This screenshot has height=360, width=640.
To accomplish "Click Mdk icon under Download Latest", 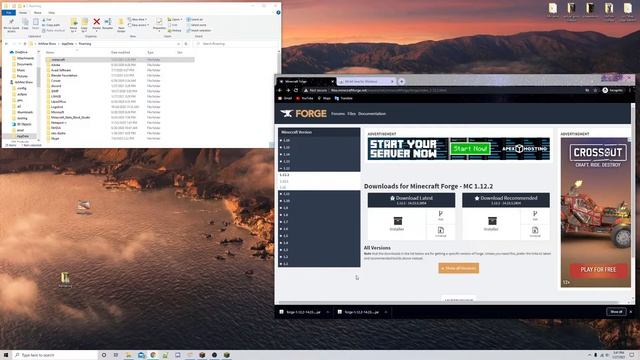I will [x=441, y=214].
